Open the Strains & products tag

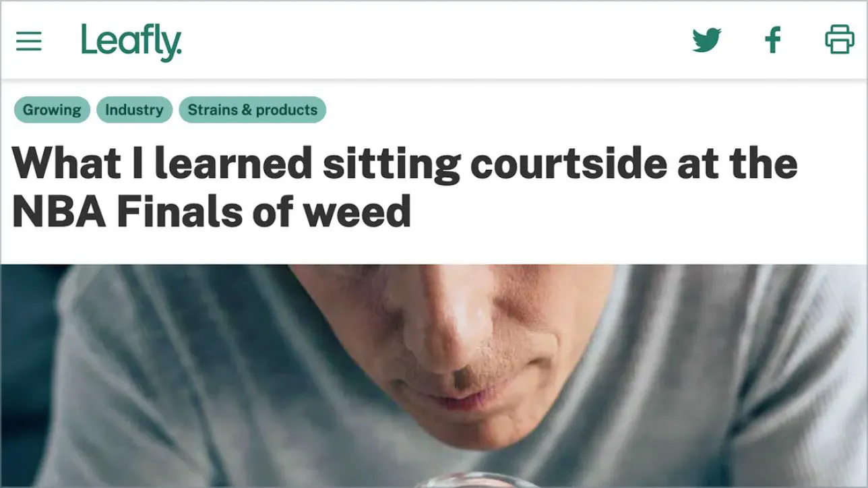coord(252,110)
